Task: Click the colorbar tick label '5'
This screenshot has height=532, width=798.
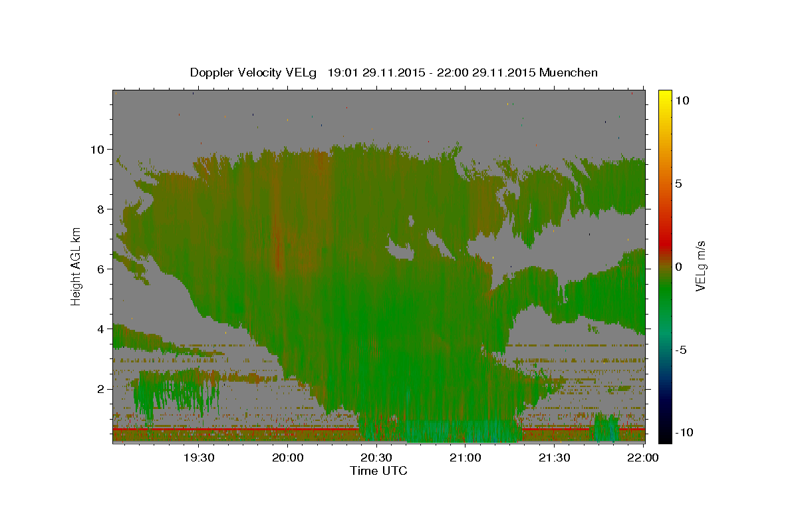Action: pyautogui.click(x=680, y=183)
